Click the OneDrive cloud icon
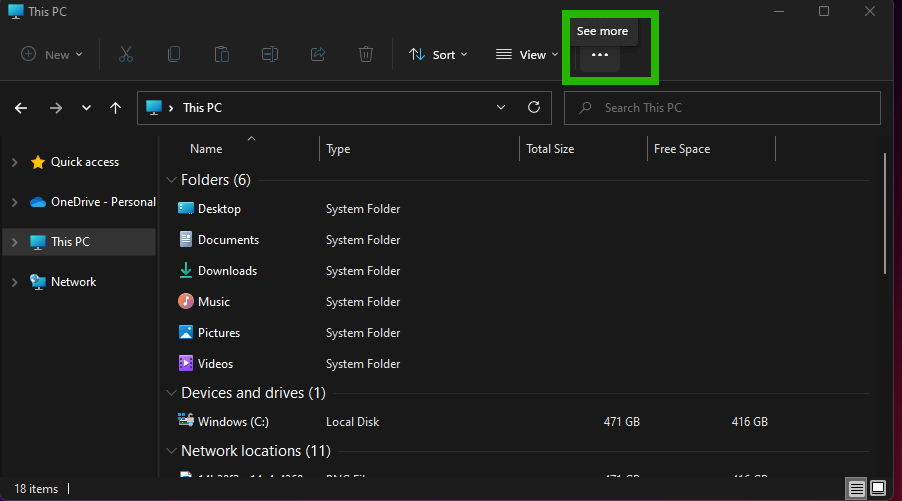902x501 pixels. tap(38, 202)
